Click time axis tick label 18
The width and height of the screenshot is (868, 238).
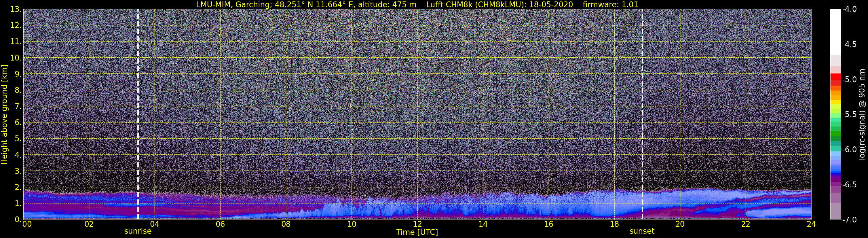[614, 224]
